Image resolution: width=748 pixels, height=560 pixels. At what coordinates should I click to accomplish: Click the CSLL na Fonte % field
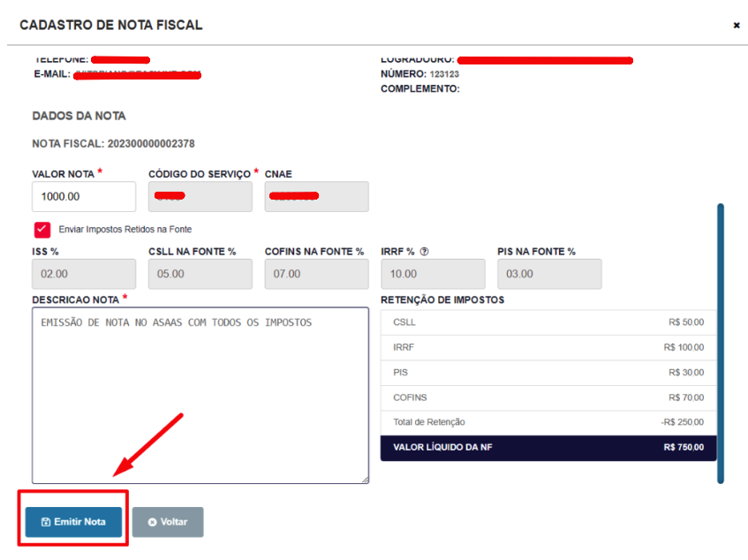[x=200, y=274]
